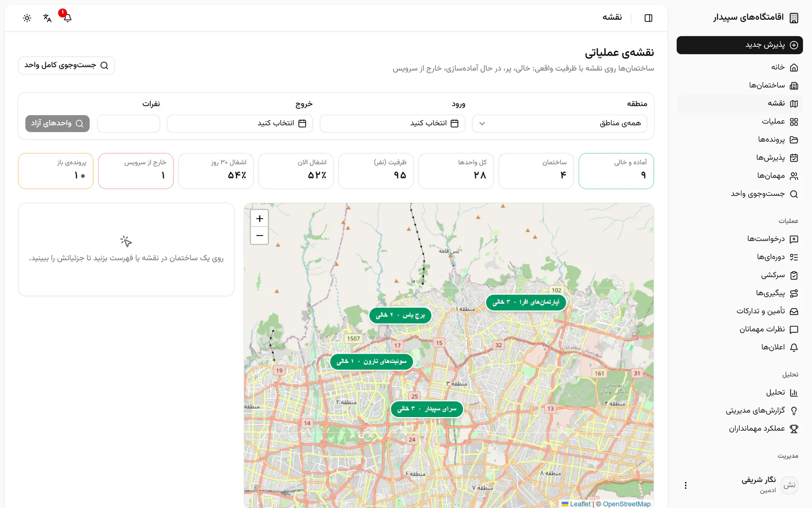Click the پذیرش جدید button
The height and width of the screenshot is (508, 812).
pyautogui.click(x=739, y=45)
